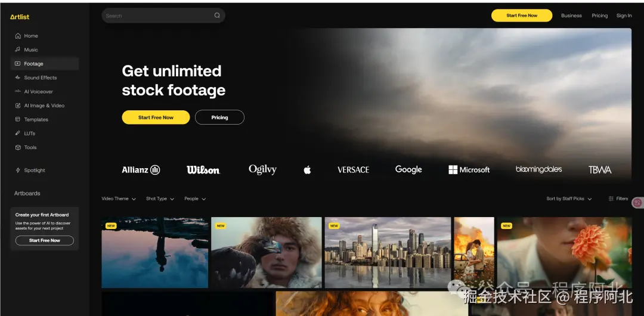Image resolution: width=644 pixels, height=316 pixels.
Task: Click the Microsoft brand logo
Action: 469,170
